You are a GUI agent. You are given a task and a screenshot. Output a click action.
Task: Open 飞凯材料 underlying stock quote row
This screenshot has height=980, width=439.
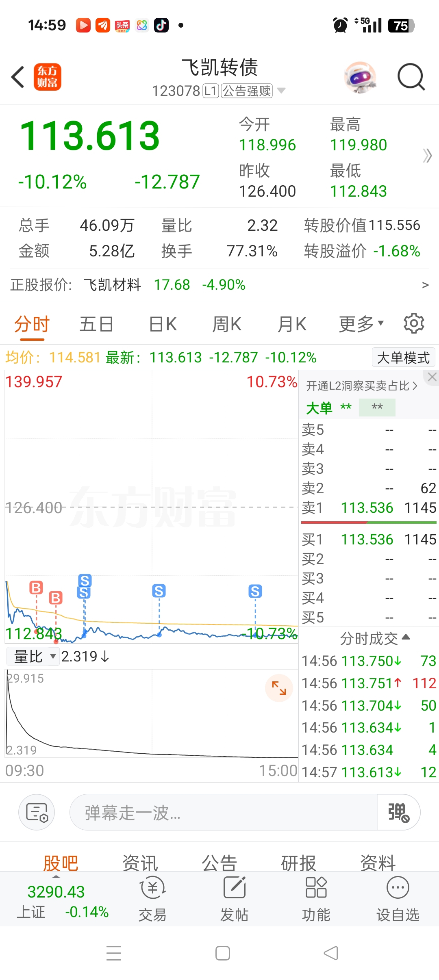tap(219, 285)
